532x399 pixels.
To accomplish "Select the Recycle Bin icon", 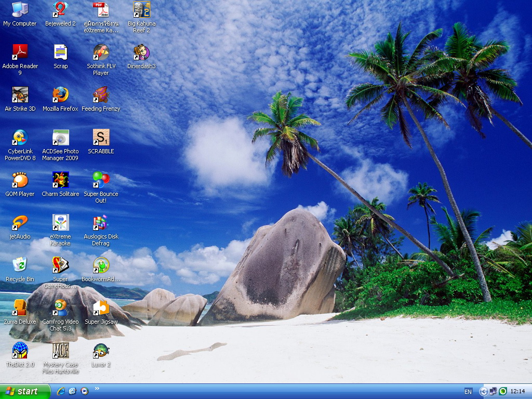I will pos(20,265).
